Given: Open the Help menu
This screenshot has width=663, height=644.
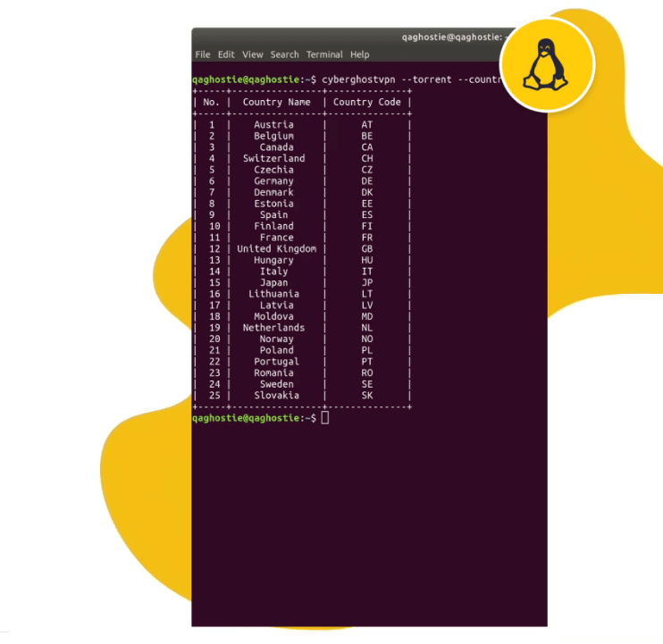Looking at the screenshot, I should (359, 54).
